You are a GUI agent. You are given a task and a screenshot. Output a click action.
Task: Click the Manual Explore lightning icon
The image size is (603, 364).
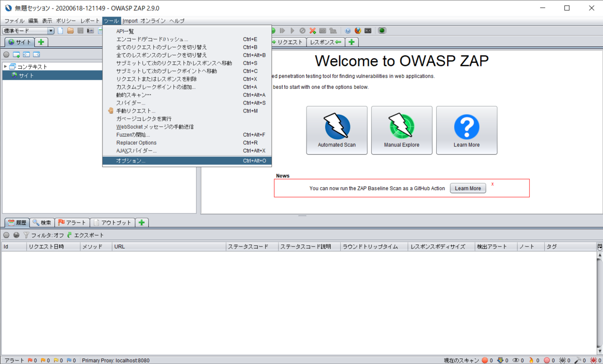point(401,126)
